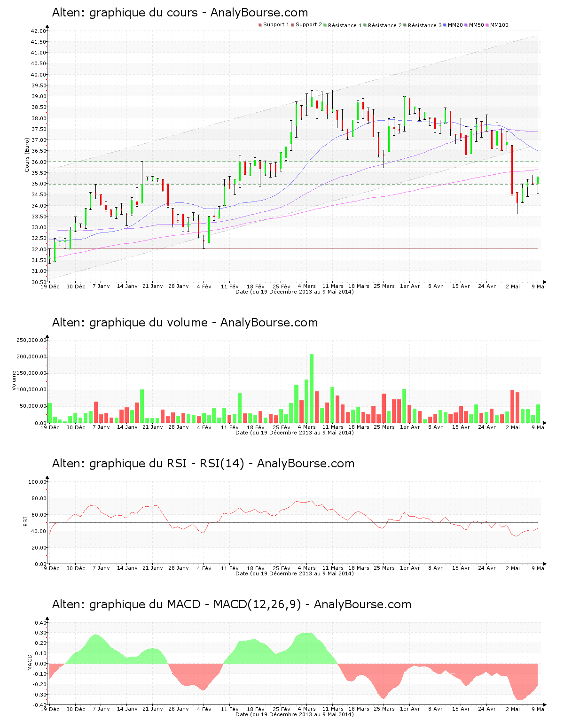Click the 0.40 MACD axis value
This screenshot has height=728, width=564.
[x=40, y=623]
